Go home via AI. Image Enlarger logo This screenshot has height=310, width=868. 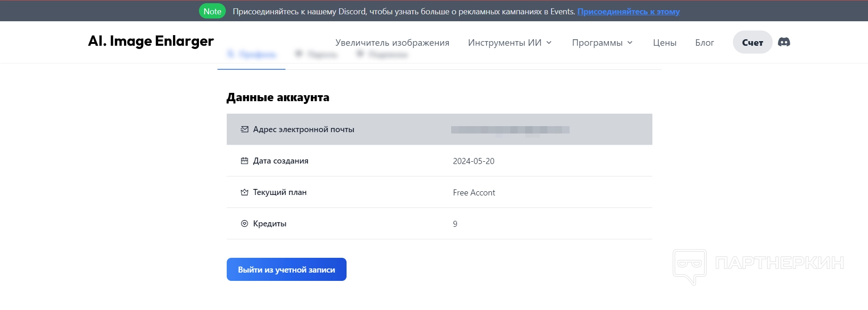(x=151, y=41)
